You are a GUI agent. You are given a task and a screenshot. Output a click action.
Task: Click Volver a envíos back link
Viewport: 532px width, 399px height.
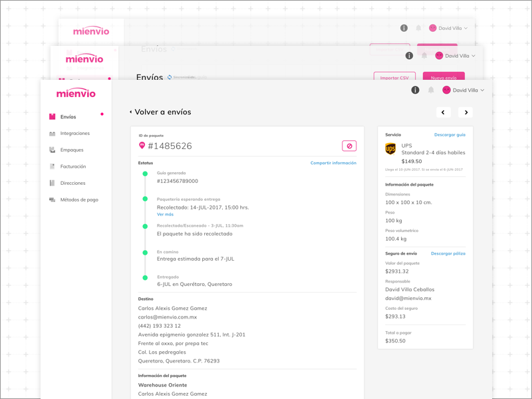(160, 112)
